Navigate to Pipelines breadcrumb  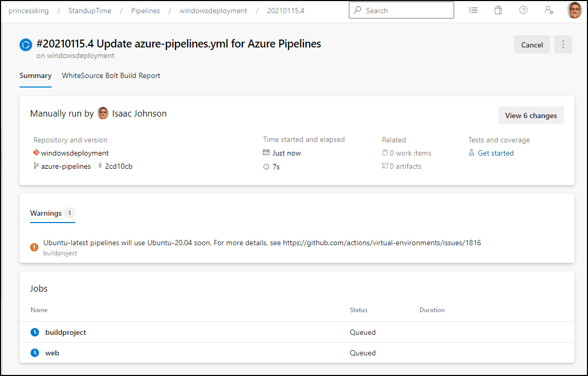(x=145, y=11)
